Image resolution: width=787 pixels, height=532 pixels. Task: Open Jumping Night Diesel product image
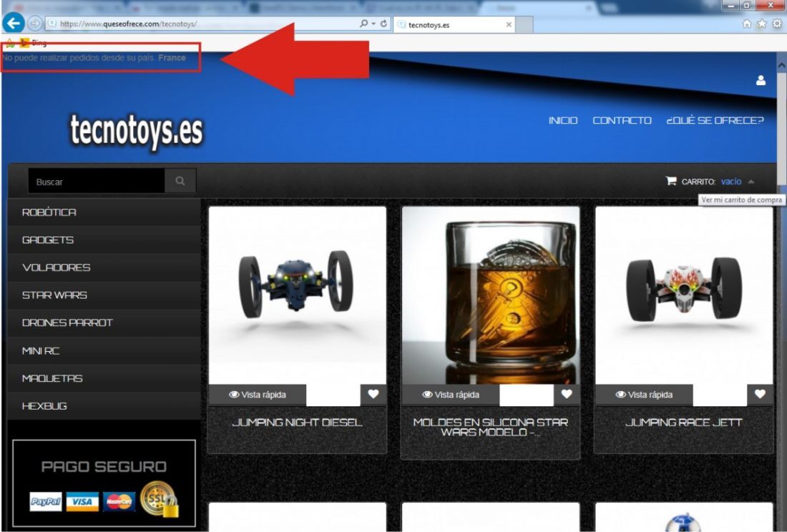coord(297,295)
